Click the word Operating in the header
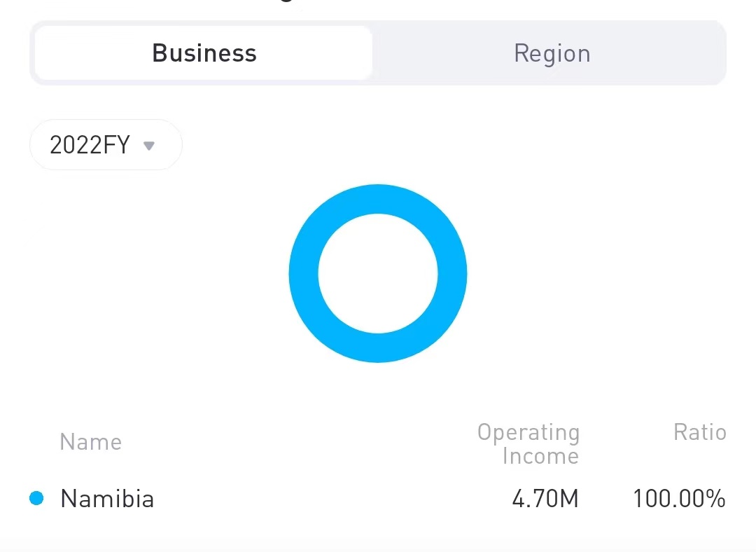Viewport: 756px width, 552px height. [x=528, y=432]
